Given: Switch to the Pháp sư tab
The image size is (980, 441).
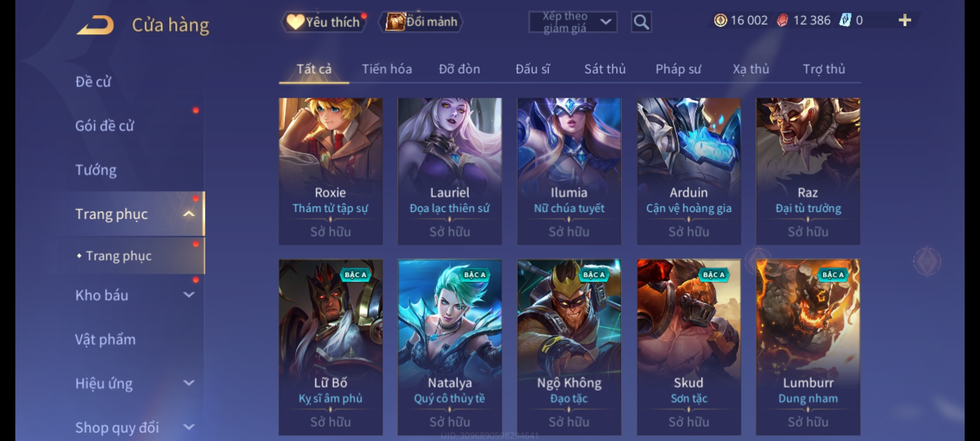Looking at the screenshot, I should tap(678, 69).
